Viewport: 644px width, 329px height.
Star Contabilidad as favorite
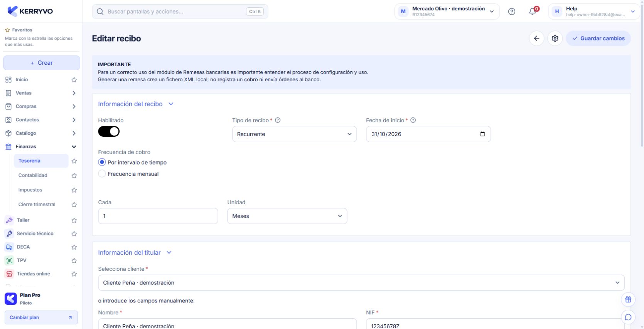pyautogui.click(x=74, y=175)
